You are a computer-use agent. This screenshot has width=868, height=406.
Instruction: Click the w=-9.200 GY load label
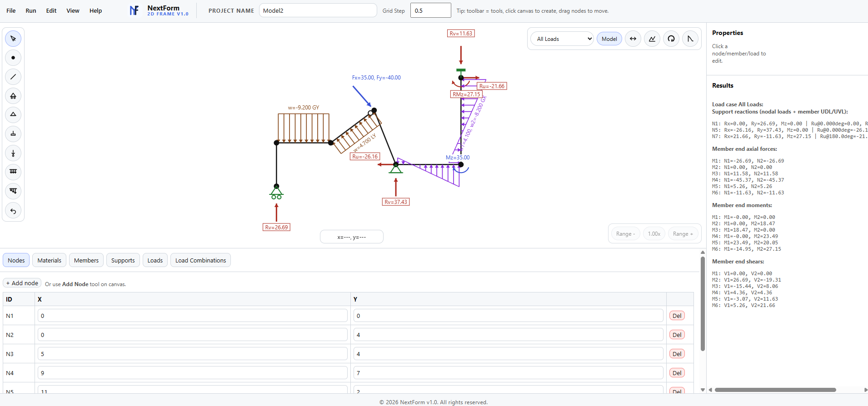(x=304, y=108)
